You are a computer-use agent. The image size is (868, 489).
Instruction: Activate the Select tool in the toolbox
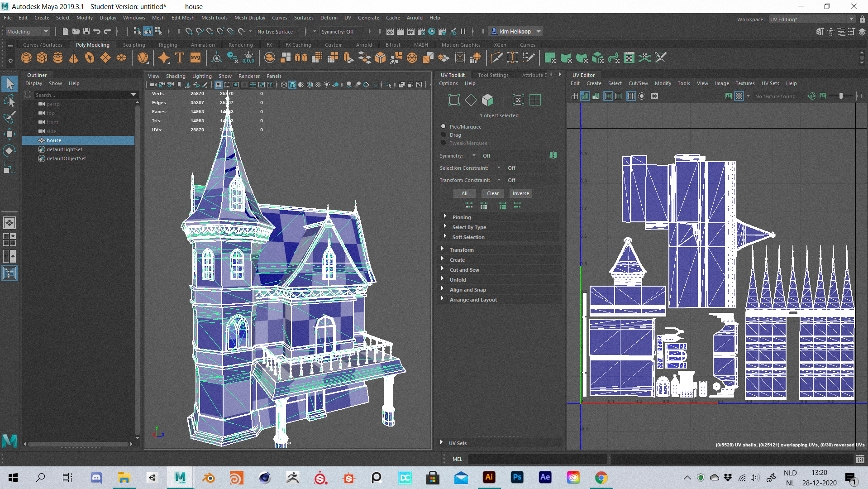pyautogui.click(x=10, y=84)
